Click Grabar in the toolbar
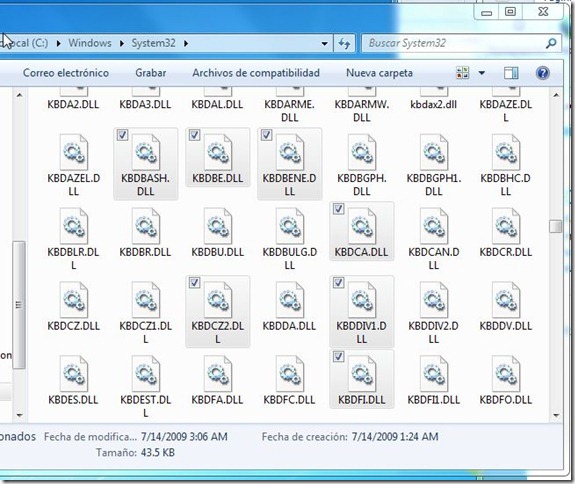Screen dimensions: 575x484 tap(151, 73)
